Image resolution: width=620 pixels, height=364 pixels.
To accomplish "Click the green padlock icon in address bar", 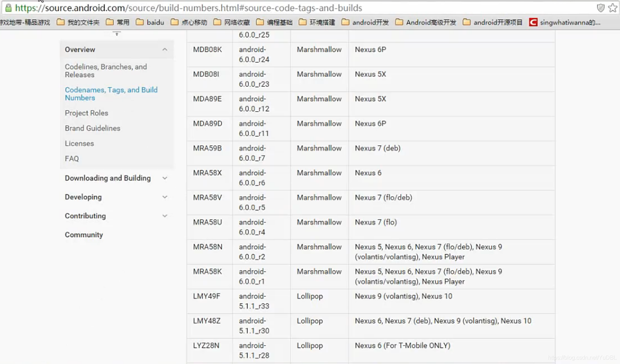I will pos(8,8).
